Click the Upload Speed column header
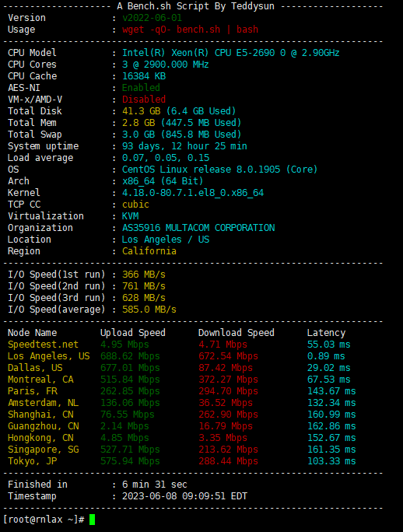The height and width of the screenshot is (532, 403). click(133, 333)
